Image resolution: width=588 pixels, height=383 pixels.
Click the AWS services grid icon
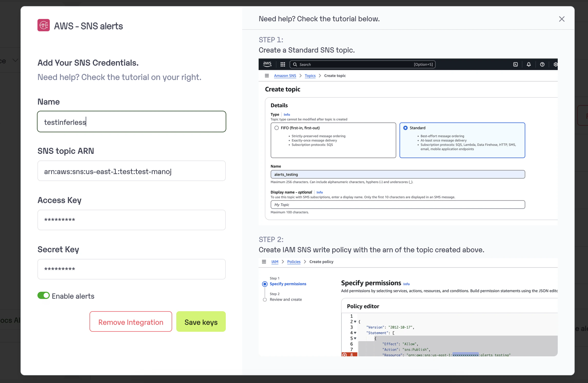(x=283, y=64)
